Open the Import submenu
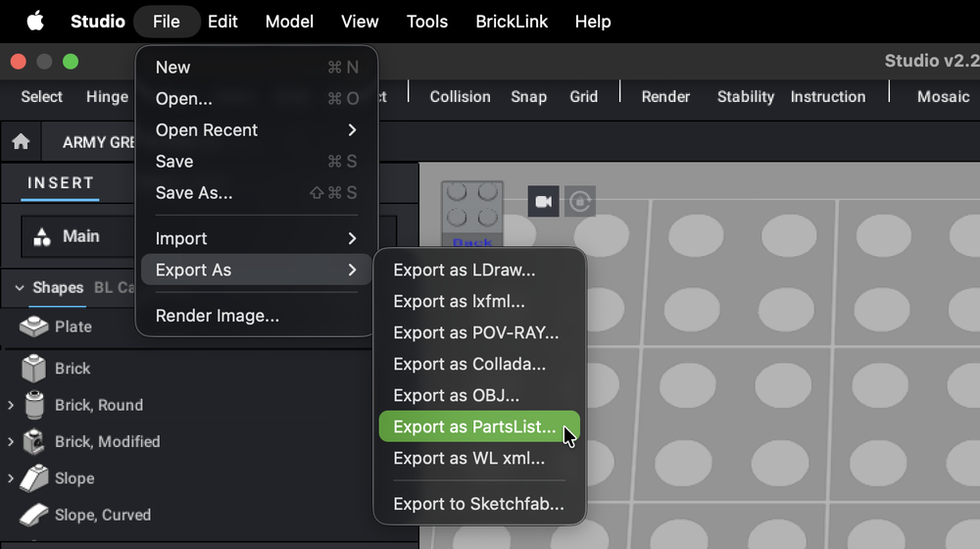This screenshot has width=980, height=549. 256,238
